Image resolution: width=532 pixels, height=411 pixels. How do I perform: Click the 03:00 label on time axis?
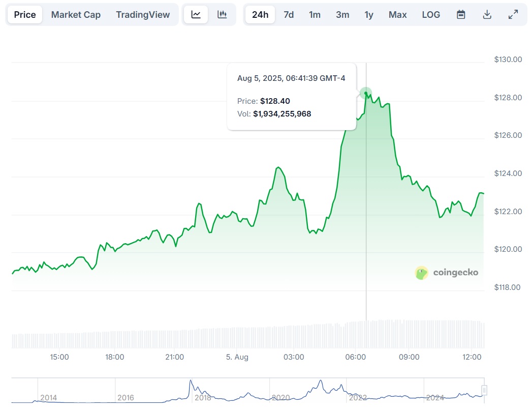(294, 357)
